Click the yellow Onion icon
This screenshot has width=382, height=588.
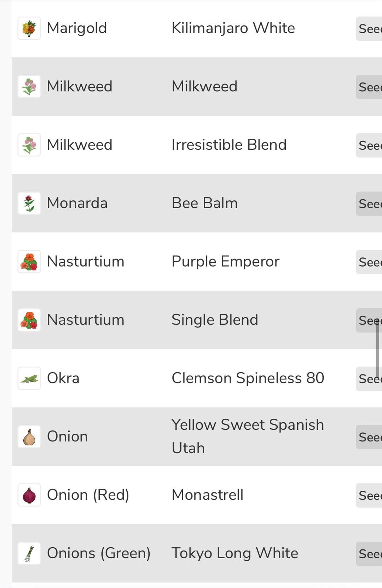[29, 437]
